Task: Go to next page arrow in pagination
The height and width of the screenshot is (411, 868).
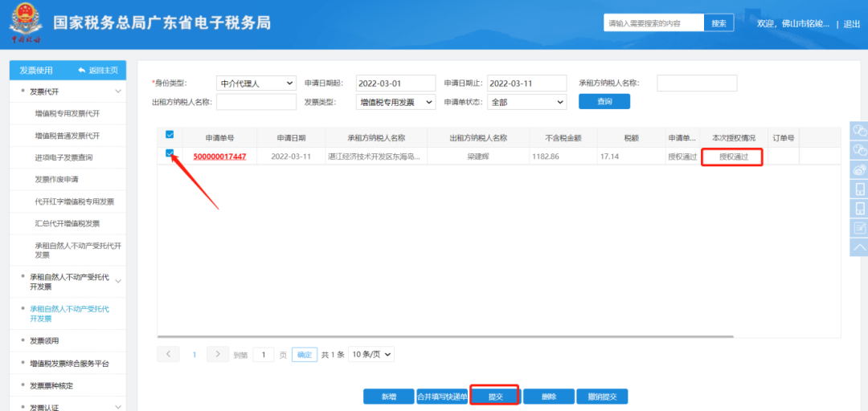Action: [218, 354]
